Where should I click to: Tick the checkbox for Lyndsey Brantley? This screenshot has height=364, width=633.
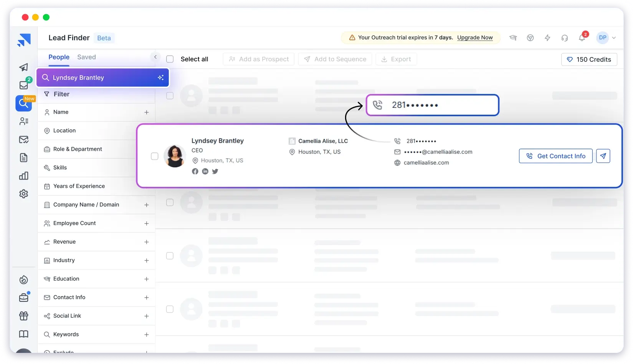click(x=155, y=156)
